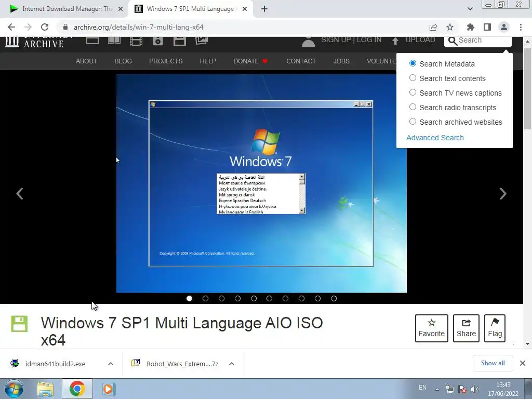Open File Explorer from taskbar
The width and height of the screenshot is (532, 399).
(45, 389)
